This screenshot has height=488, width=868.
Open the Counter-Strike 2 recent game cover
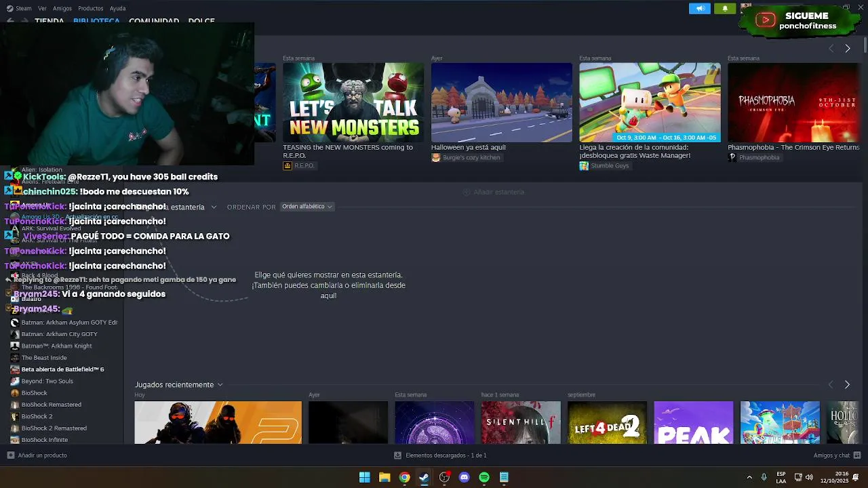tap(218, 422)
